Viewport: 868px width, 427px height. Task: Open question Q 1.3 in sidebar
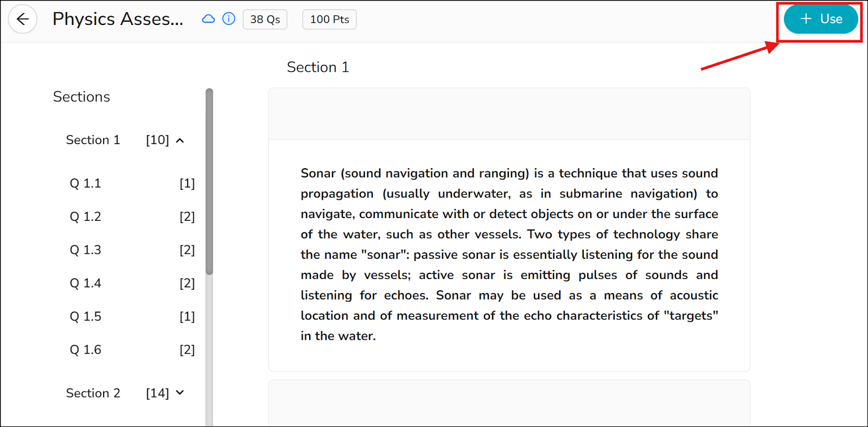[132, 250]
